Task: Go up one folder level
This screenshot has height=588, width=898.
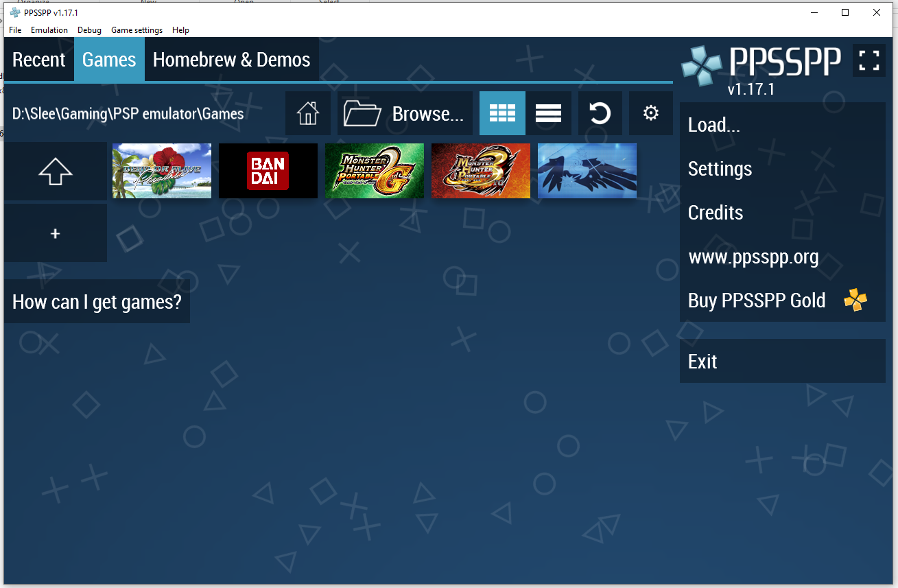Action: [56, 171]
